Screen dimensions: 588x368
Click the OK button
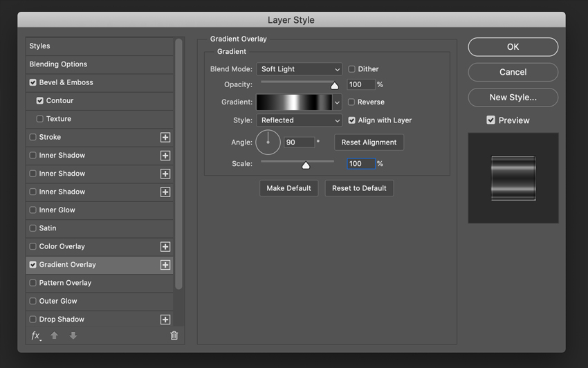point(513,47)
